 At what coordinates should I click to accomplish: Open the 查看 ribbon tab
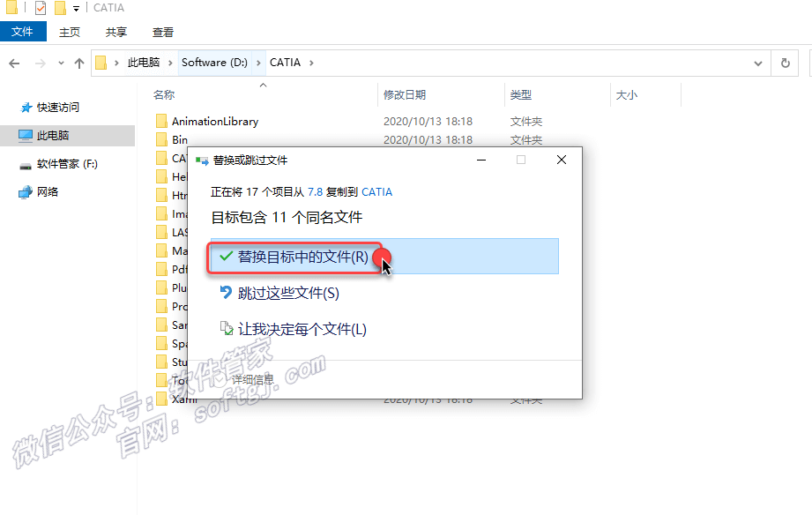[x=162, y=32]
